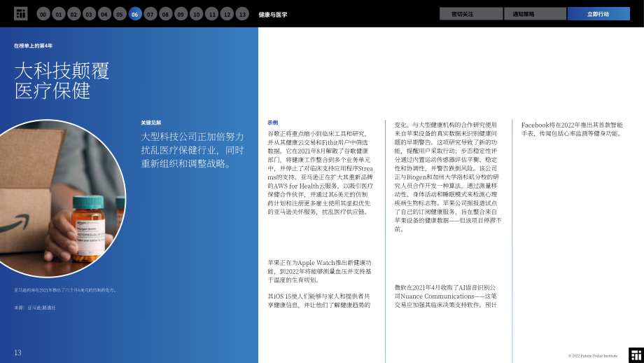Go to chapter 08 circle

pyautogui.click(x=165, y=14)
